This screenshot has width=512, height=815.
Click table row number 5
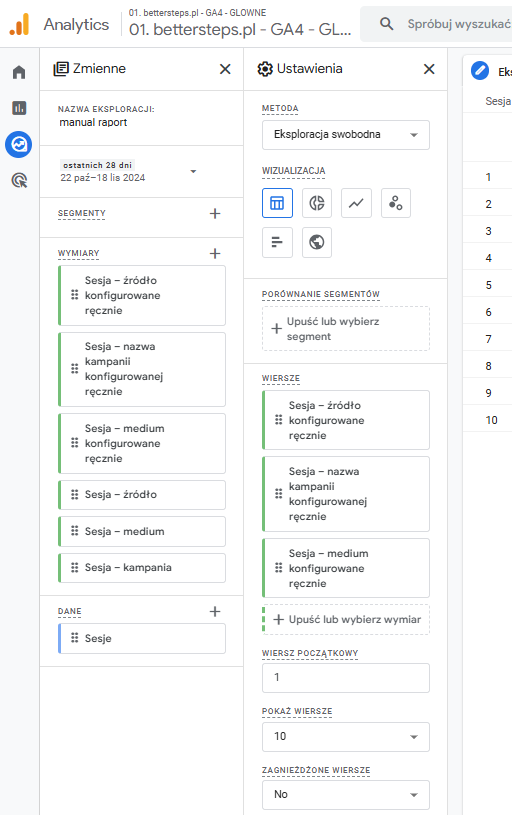tap(489, 285)
